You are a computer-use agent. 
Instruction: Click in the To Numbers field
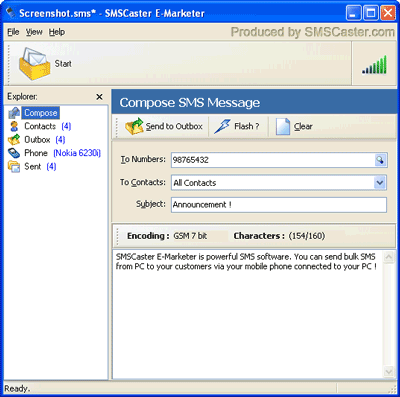[273, 160]
